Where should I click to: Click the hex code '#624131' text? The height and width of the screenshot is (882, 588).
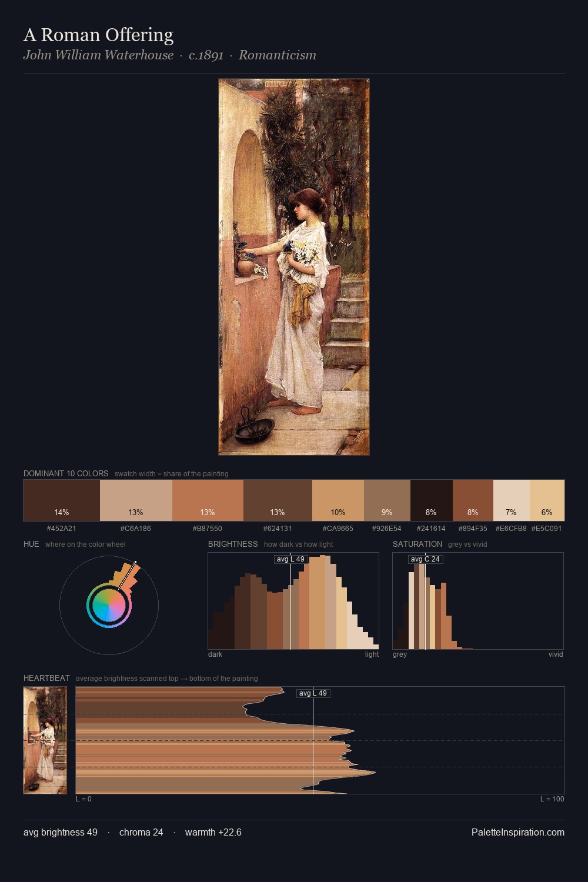[278, 529]
